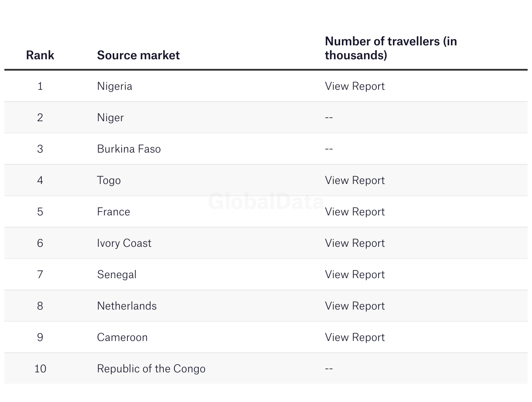This screenshot has height=402, width=532.
Task: Click rank number 10 cell
Action: 40,369
